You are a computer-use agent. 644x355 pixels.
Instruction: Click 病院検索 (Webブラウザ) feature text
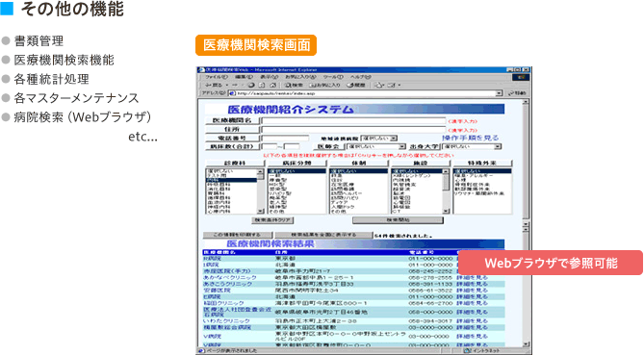(83, 117)
